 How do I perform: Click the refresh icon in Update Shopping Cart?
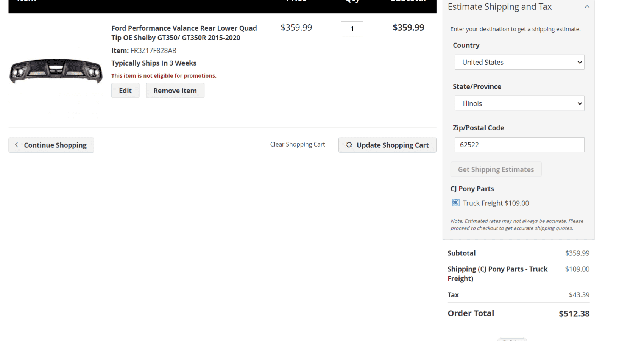pos(349,145)
